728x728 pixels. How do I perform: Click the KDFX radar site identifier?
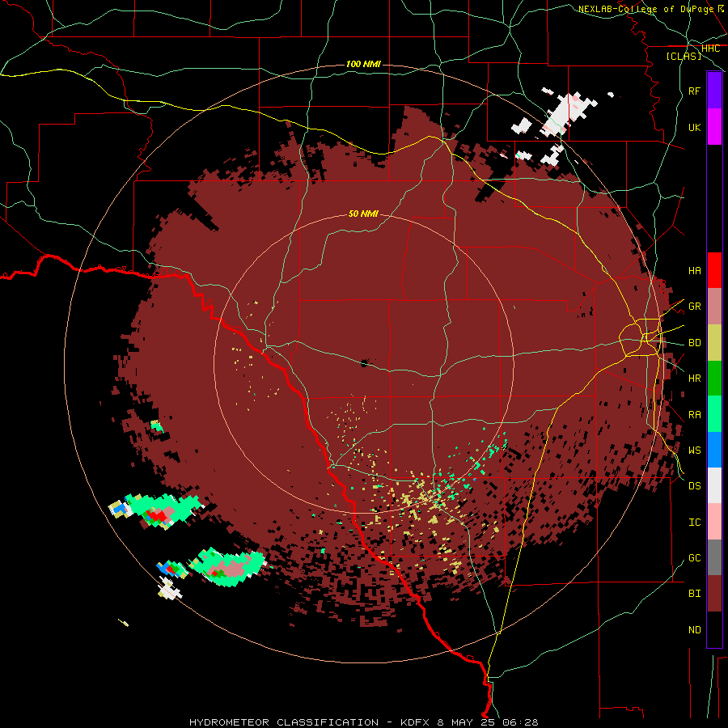pos(416,722)
